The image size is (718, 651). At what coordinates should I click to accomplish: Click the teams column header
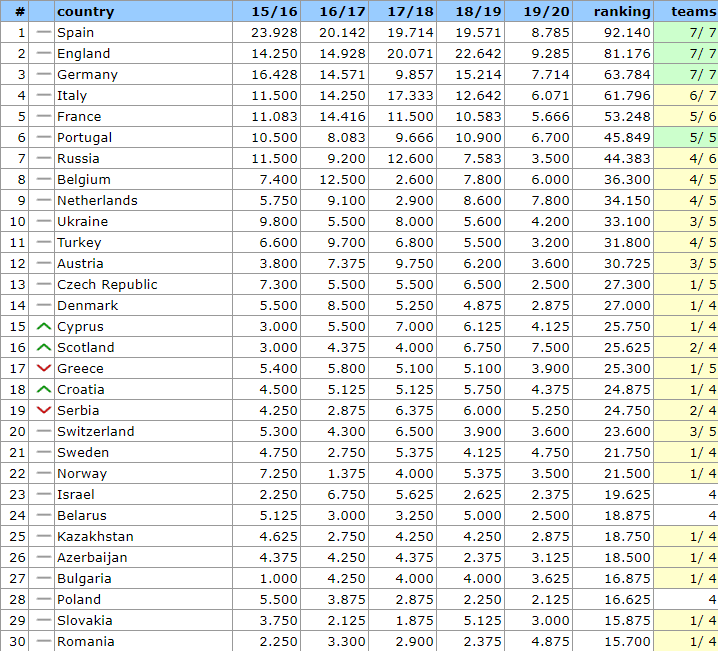(x=693, y=12)
